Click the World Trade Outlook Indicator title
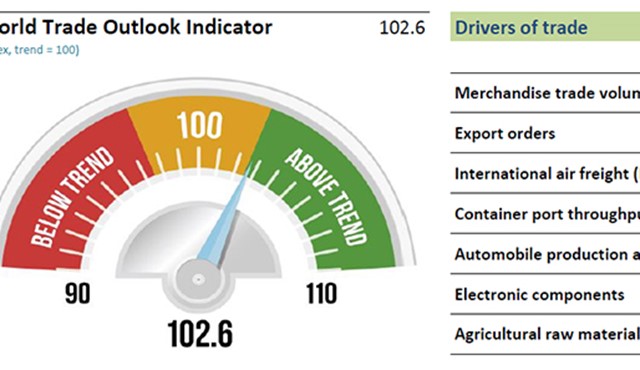The image size is (640, 370). click(x=136, y=27)
